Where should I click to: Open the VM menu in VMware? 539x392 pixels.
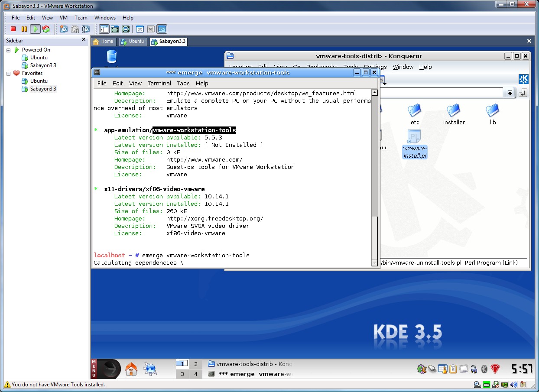coord(64,18)
